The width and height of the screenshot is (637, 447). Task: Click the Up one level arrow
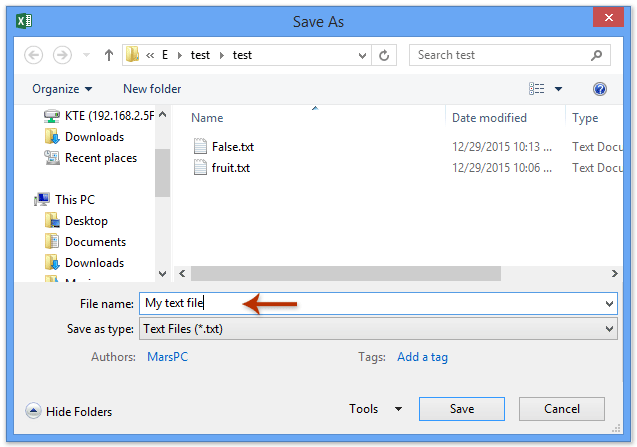(108, 55)
